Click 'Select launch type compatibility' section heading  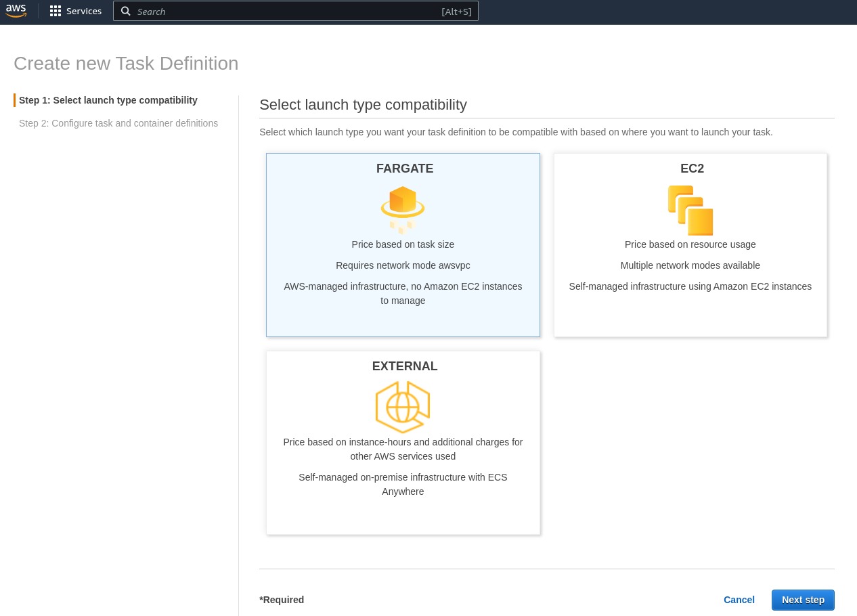pyautogui.click(x=363, y=105)
